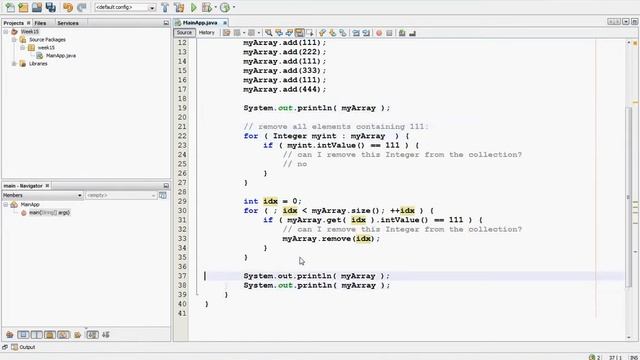Image resolution: width=640 pixels, height=360 pixels.
Task: Click the Undo arrow icon
Action: pyautogui.click(x=68, y=7)
